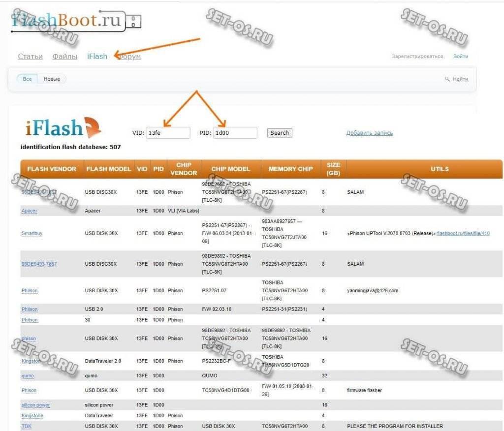
Task: Open the Phison link in firmware flasher row
Action: pos(29,390)
